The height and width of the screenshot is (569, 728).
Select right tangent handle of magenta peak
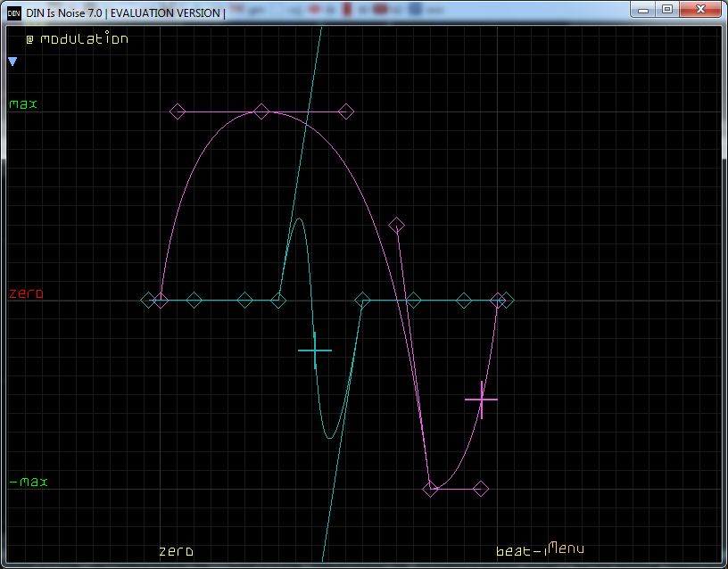(x=346, y=111)
